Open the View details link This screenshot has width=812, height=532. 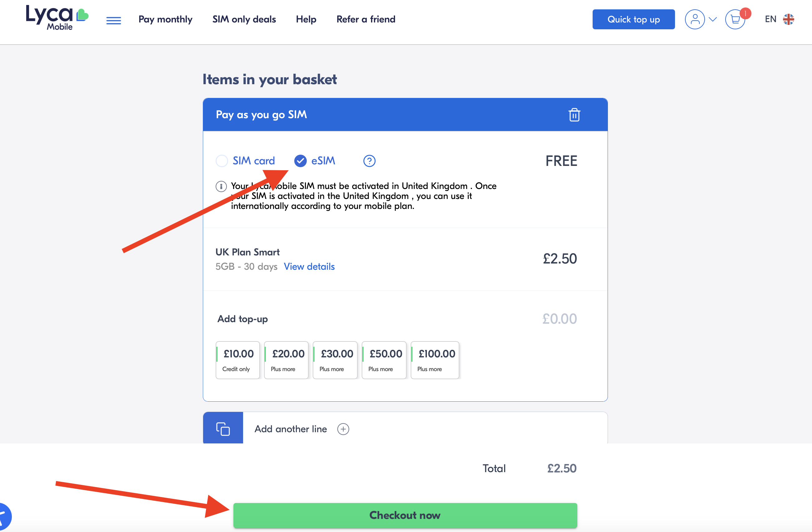(x=309, y=267)
